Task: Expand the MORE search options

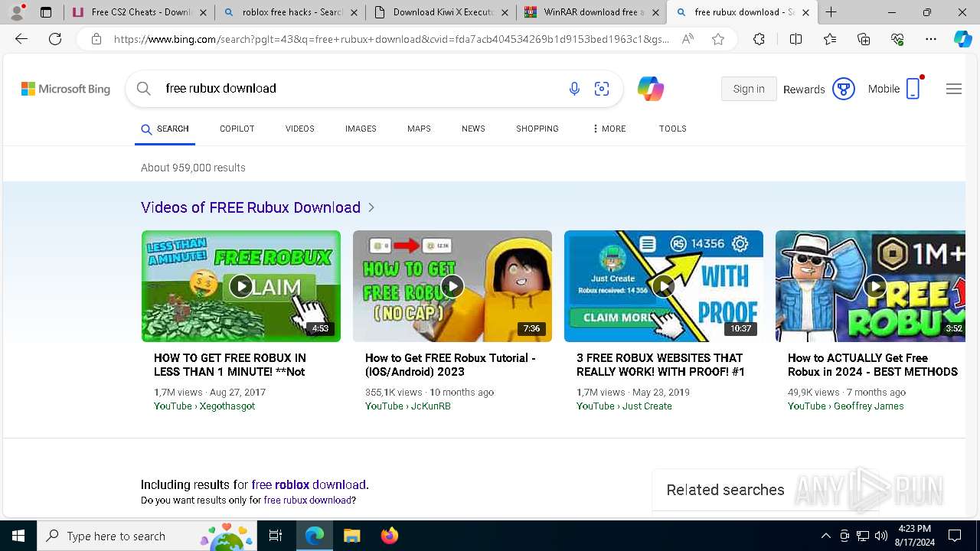Action: coord(609,129)
